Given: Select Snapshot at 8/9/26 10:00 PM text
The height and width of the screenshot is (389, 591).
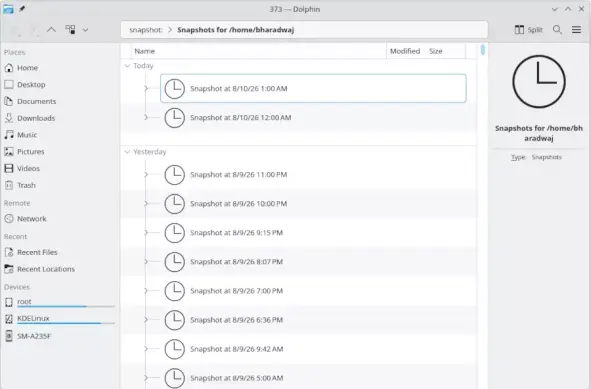Looking at the screenshot, I should pyautogui.click(x=239, y=204).
